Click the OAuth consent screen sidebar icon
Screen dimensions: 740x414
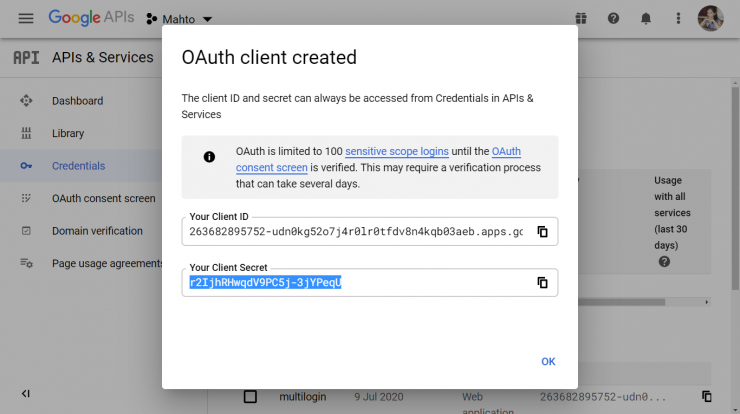pos(26,198)
